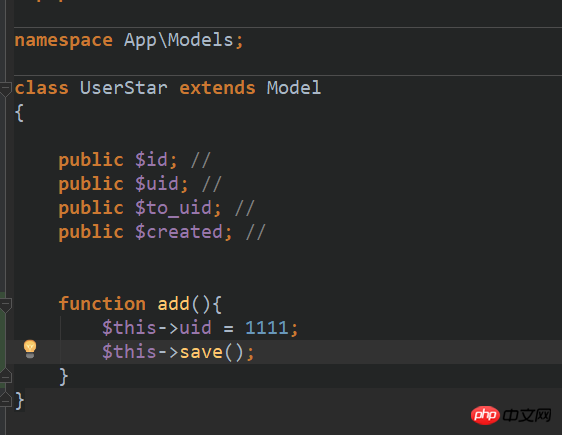Viewport: 562px width, 435px height.
Task: Click the lightbulb quick-fix intention icon
Action: tap(30, 349)
